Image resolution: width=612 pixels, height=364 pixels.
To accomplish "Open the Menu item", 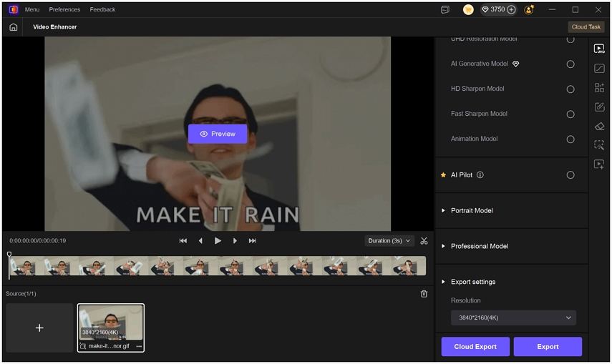I will point(32,9).
